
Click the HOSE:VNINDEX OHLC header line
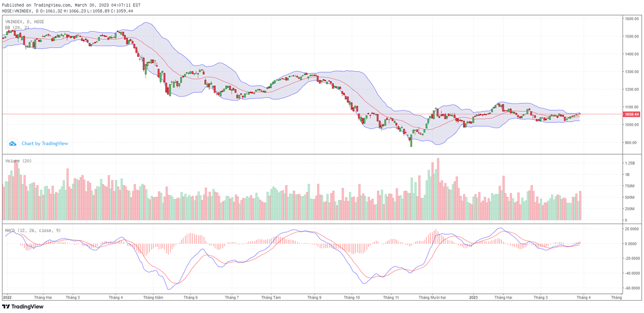click(x=68, y=11)
